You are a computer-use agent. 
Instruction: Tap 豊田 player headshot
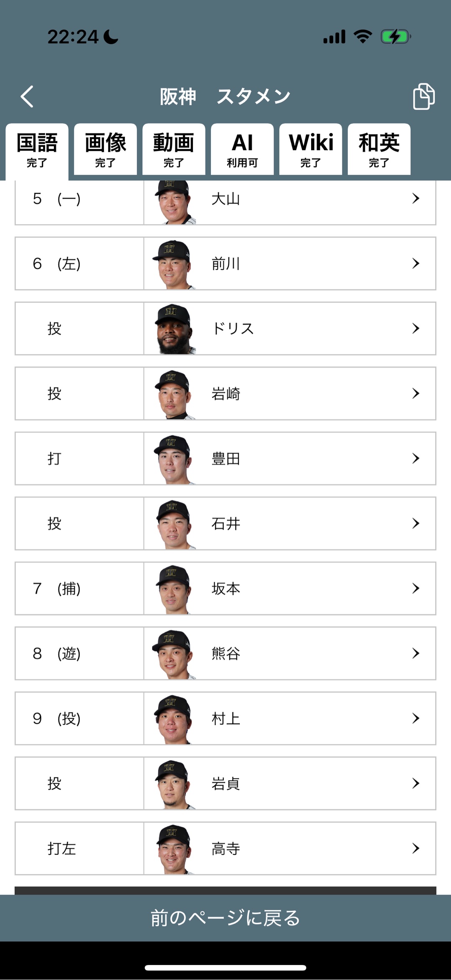(x=174, y=459)
